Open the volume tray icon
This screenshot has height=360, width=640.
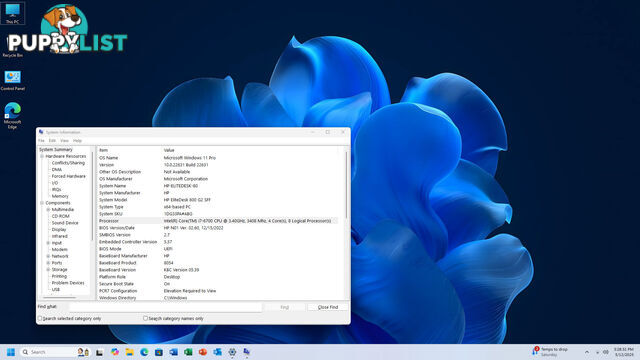pyautogui.click(x=606, y=352)
